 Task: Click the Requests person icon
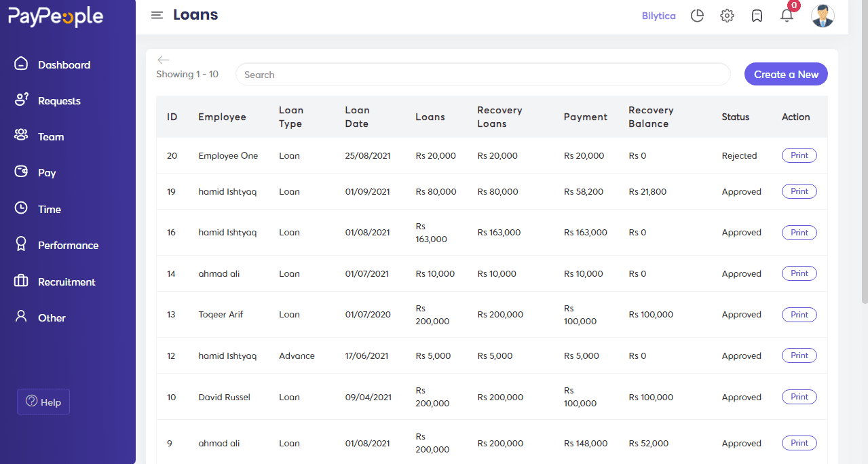pyautogui.click(x=21, y=100)
